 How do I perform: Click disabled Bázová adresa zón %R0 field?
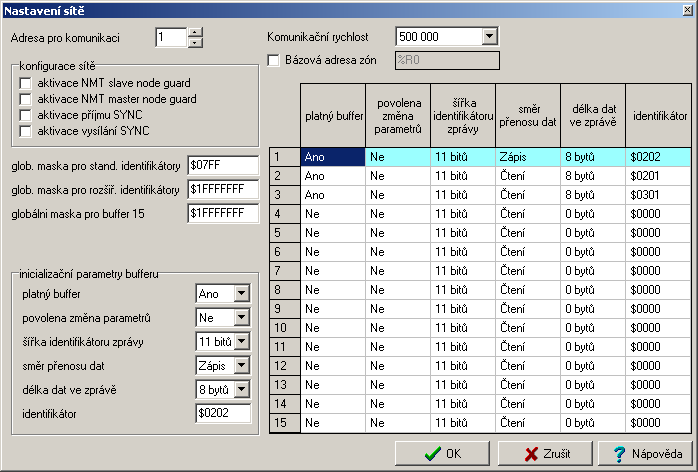click(x=447, y=61)
